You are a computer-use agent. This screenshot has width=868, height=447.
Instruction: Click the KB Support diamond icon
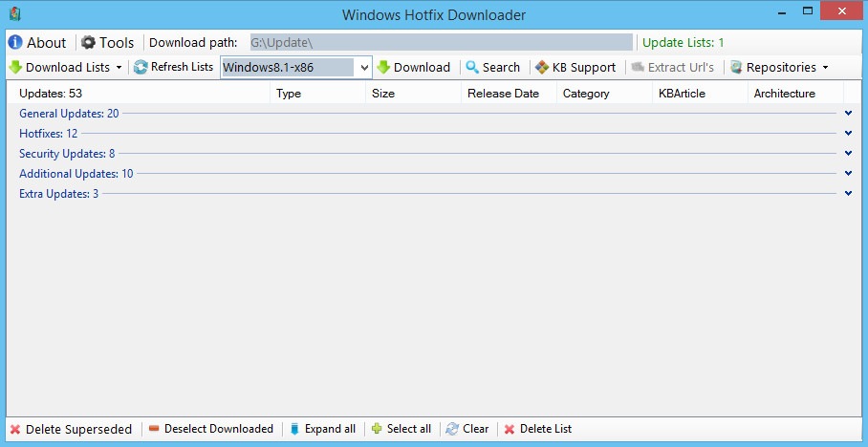pyautogui.click(x=542, y=67)
